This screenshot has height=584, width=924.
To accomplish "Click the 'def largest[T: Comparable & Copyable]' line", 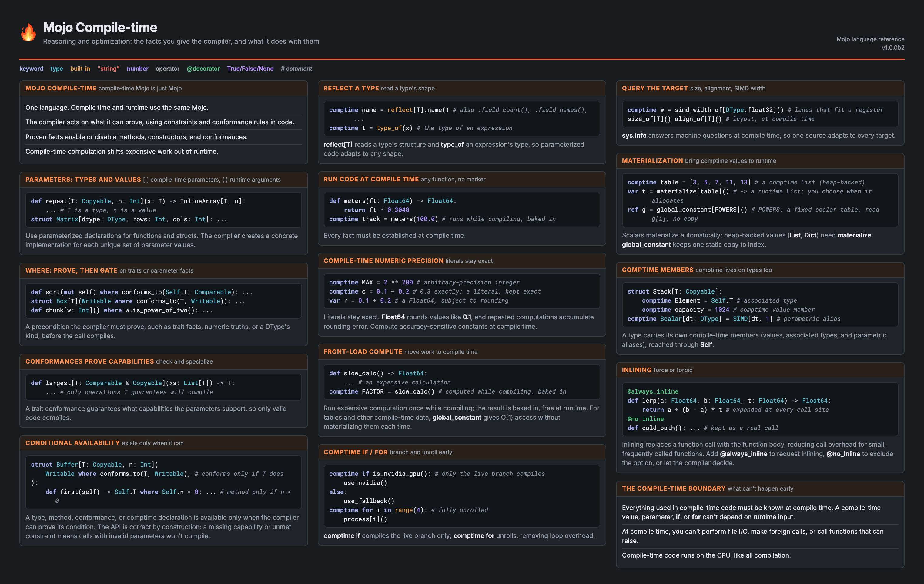I will point(132,383).
